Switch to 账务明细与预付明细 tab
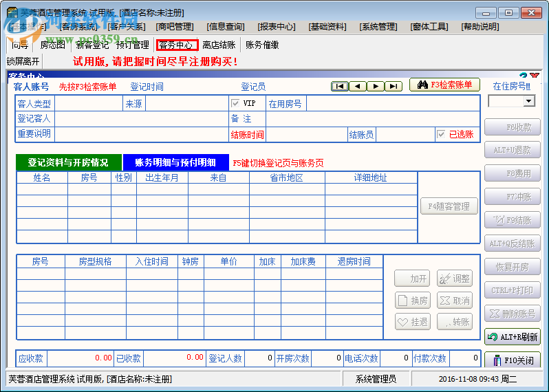The image size is (549, 392). (175, 162)
